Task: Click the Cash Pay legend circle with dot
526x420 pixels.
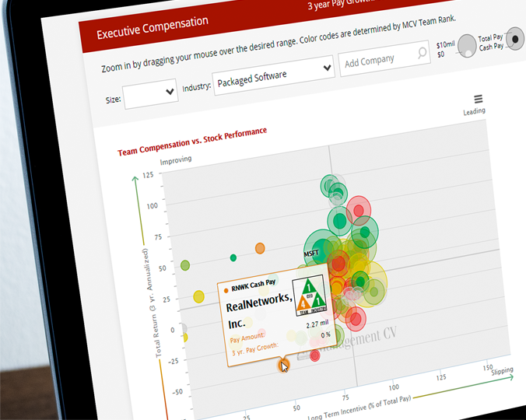Action: pyautogui.click(x=515, y=39)
